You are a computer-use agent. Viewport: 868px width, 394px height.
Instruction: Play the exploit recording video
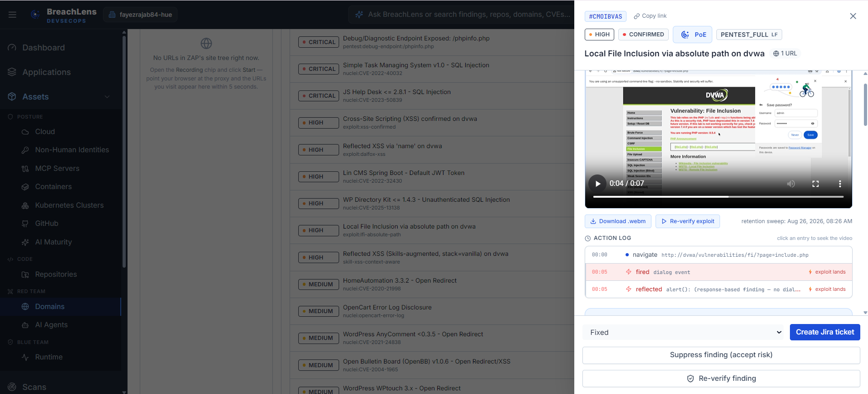click(598, 184)
